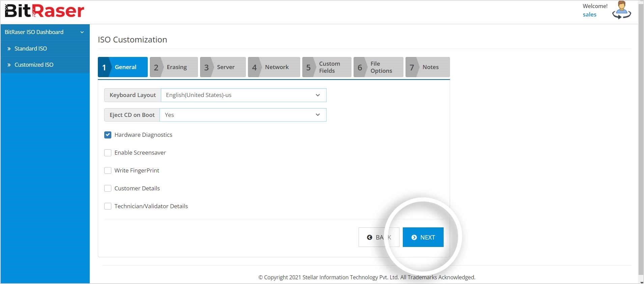Click the BACK button

pos(379,237)
